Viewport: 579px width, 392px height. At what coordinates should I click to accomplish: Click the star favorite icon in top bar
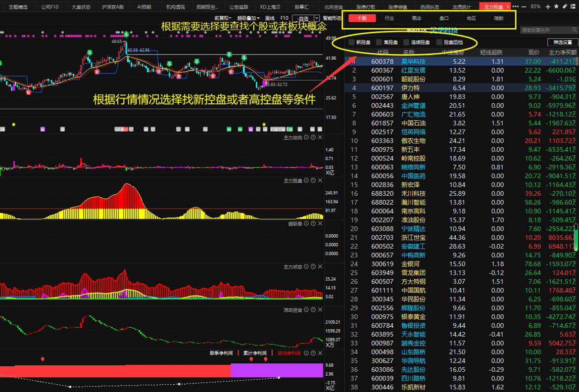556,6
